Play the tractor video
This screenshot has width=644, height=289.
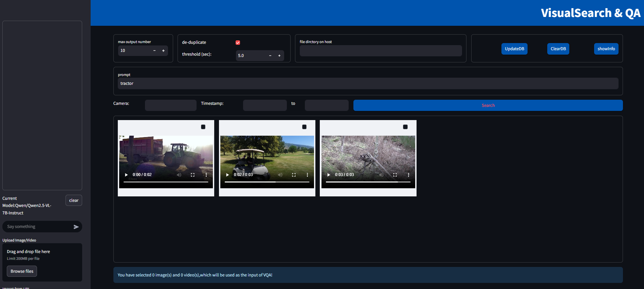pyautogui.click(x=126, y=175)
